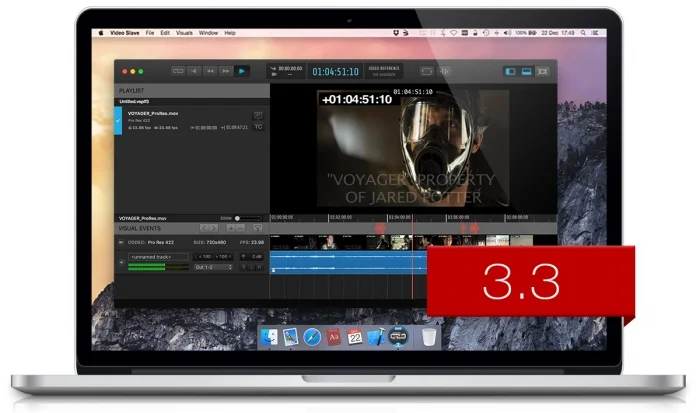
Task: Open the Edit menu
Action: click(x=165, y=33)
